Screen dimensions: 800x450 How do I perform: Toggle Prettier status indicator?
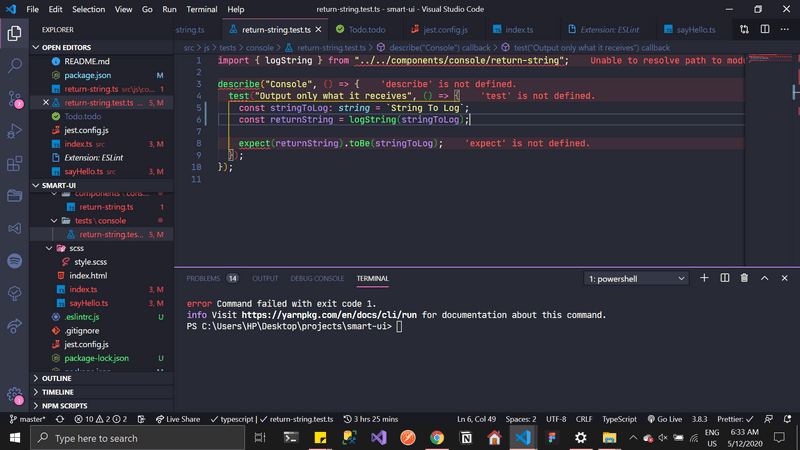click(x=735, y=419)
